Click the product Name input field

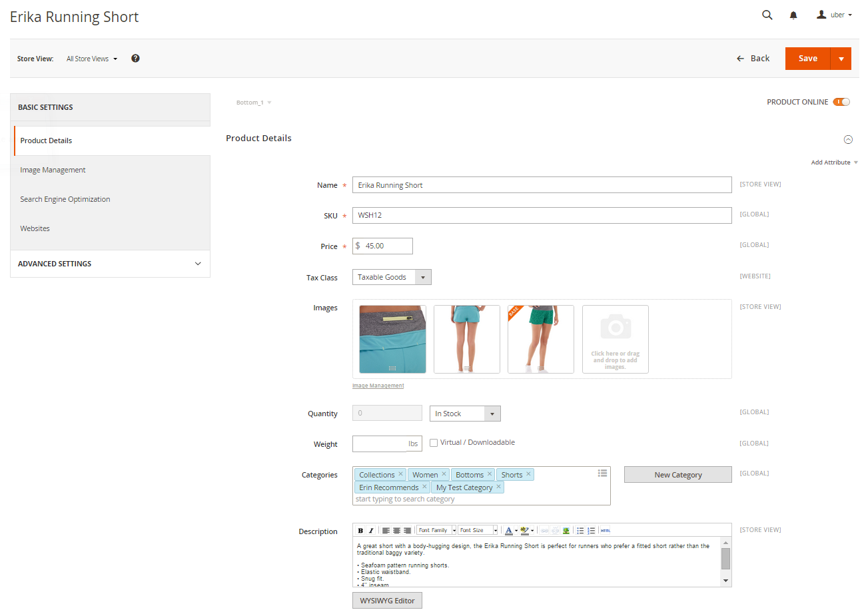click(x=542, y=185)
